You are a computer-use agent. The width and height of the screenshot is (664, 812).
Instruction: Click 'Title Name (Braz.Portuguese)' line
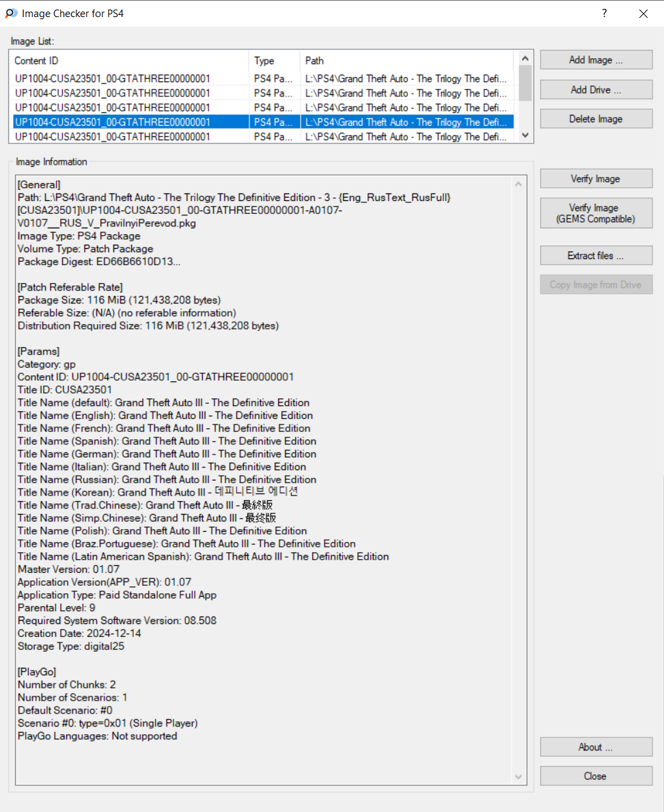coord(186,544)
